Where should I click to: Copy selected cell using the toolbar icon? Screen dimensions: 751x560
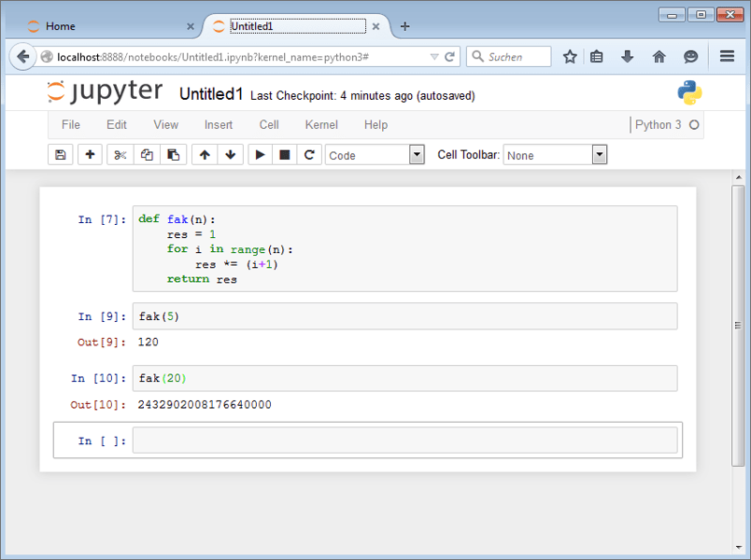click(147, 155)
